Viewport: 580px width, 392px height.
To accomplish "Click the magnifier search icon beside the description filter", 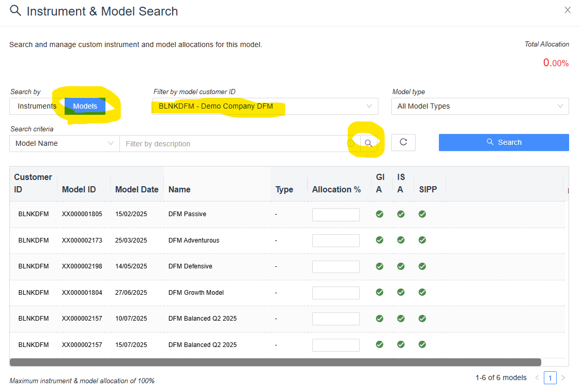I will (369, 143).
